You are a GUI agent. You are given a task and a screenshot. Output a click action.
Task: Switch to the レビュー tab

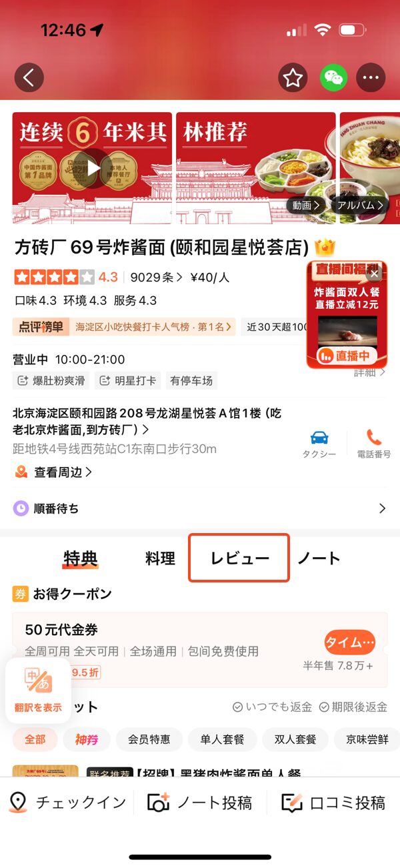(x=239, y=558)
